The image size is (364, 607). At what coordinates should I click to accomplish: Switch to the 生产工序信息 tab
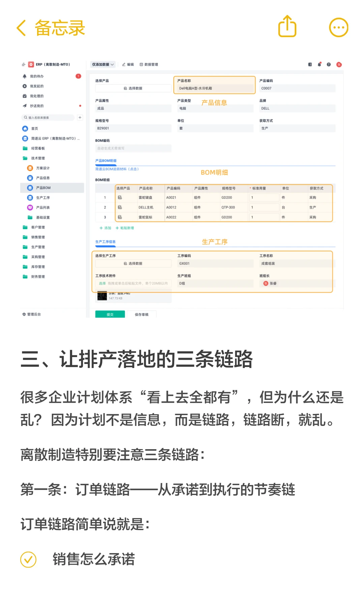105,242
